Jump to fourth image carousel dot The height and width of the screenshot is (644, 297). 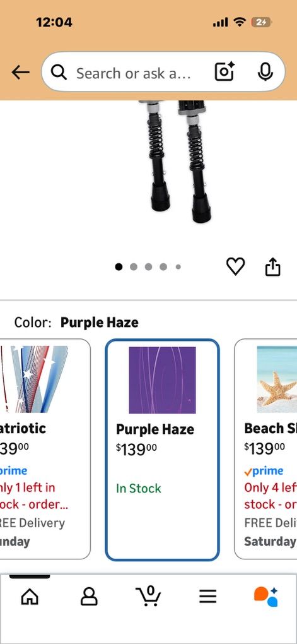[163, 267]
